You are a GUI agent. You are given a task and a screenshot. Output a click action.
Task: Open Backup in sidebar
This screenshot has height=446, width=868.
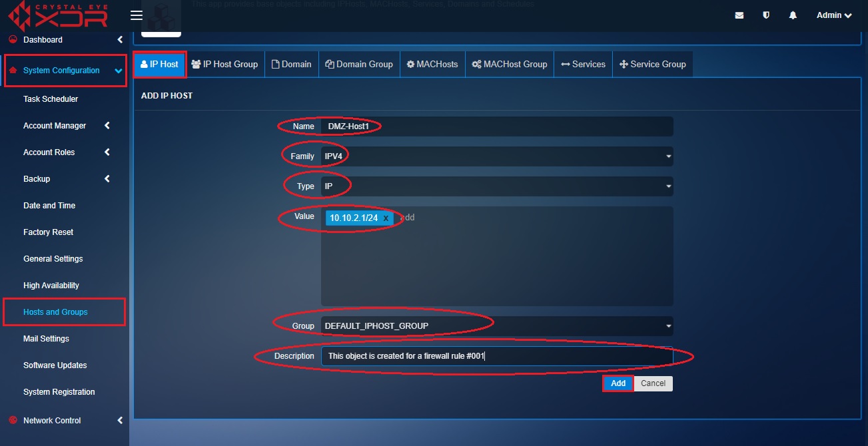coord(37,179)
